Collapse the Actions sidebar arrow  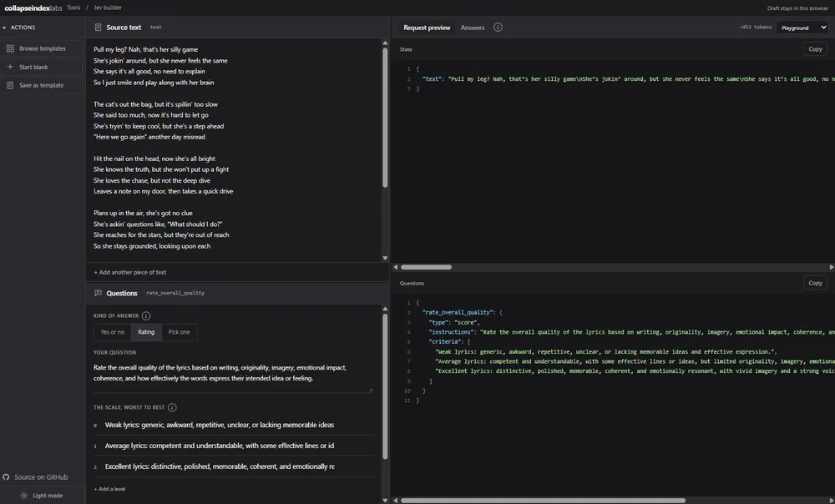point(4,28)
